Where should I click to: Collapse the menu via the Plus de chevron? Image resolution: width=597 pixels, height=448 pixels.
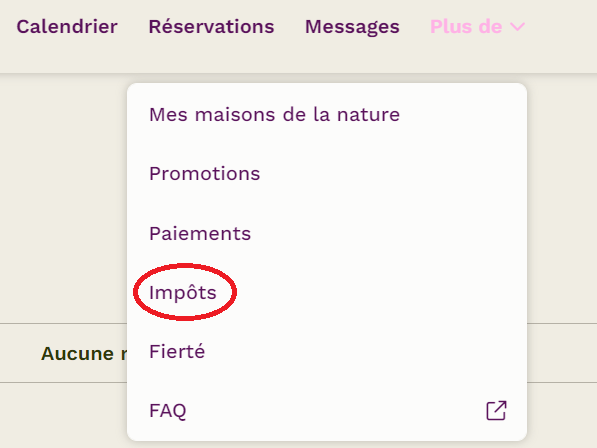[517, 27]
